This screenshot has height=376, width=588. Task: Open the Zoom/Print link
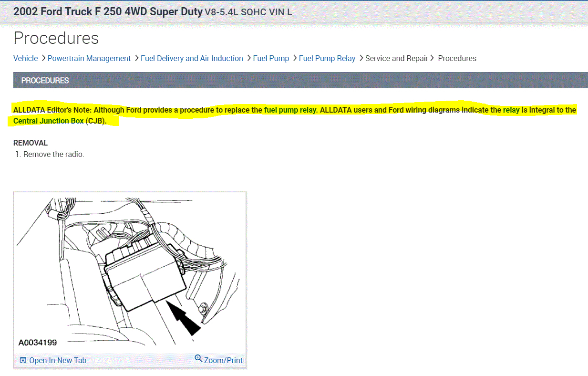(223, 360)
